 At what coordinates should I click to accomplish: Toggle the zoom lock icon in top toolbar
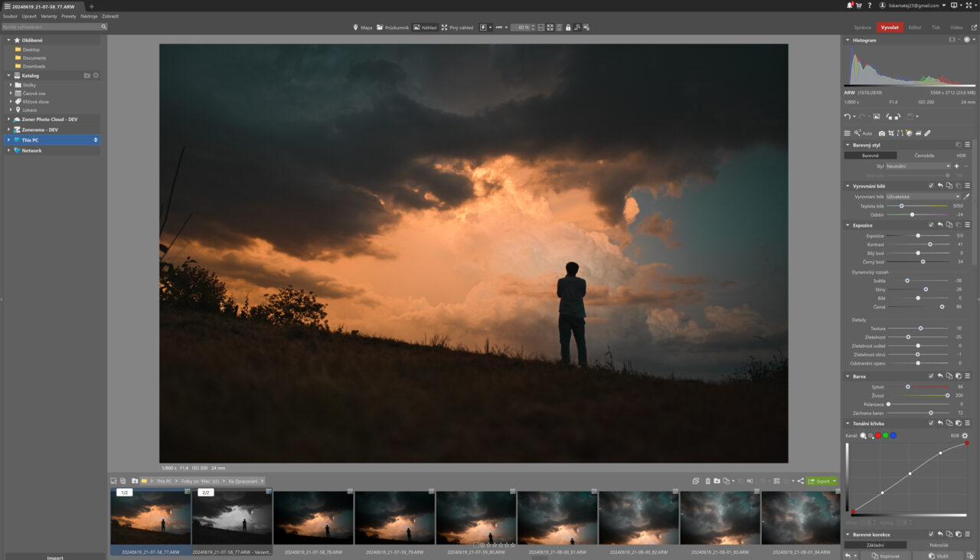(569, 28)
